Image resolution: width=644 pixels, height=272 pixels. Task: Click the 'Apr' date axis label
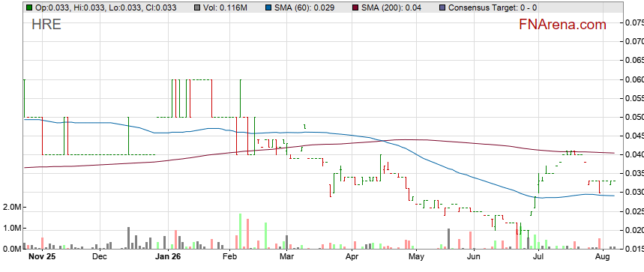(352, 257)
